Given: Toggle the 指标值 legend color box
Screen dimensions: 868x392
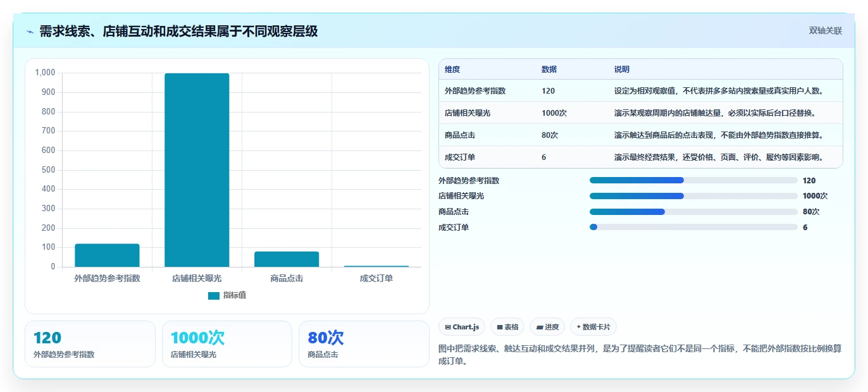Looking at the screenshot, I should [214, 295].
